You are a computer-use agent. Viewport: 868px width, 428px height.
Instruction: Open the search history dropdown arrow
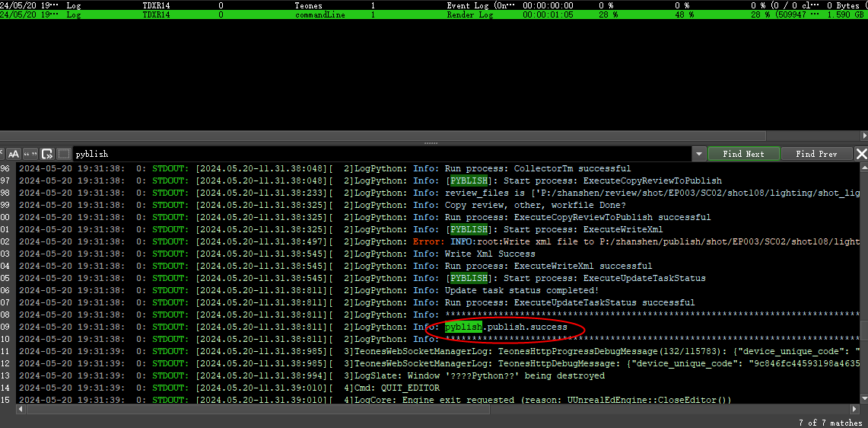tap(699, 154)
